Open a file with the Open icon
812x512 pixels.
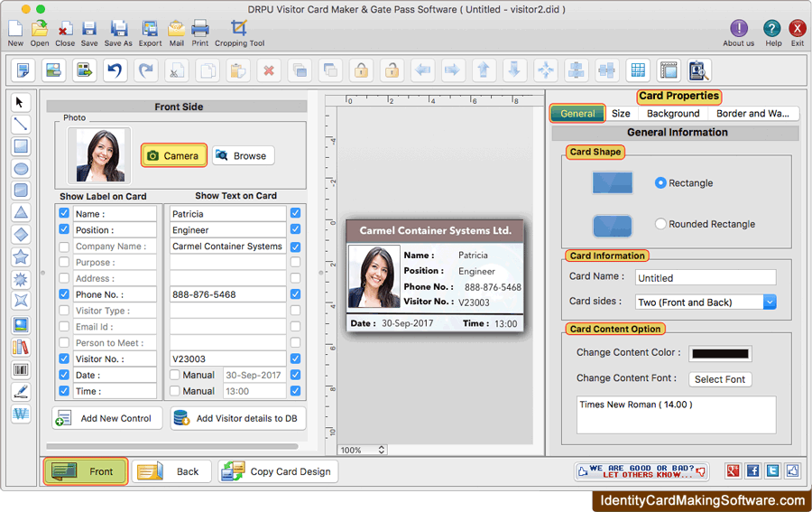click(40, 29)
